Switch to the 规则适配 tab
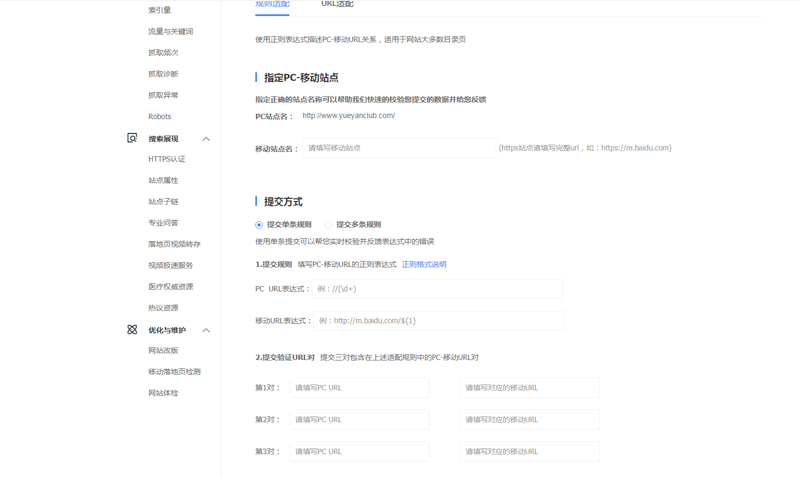This screenshot has height=478, width=799. [x=272, y=5]
